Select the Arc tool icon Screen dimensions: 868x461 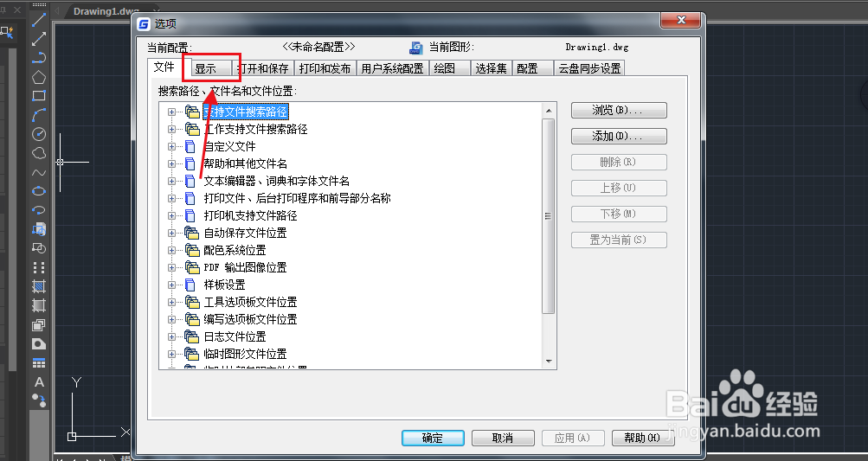[x=39, y=114]
